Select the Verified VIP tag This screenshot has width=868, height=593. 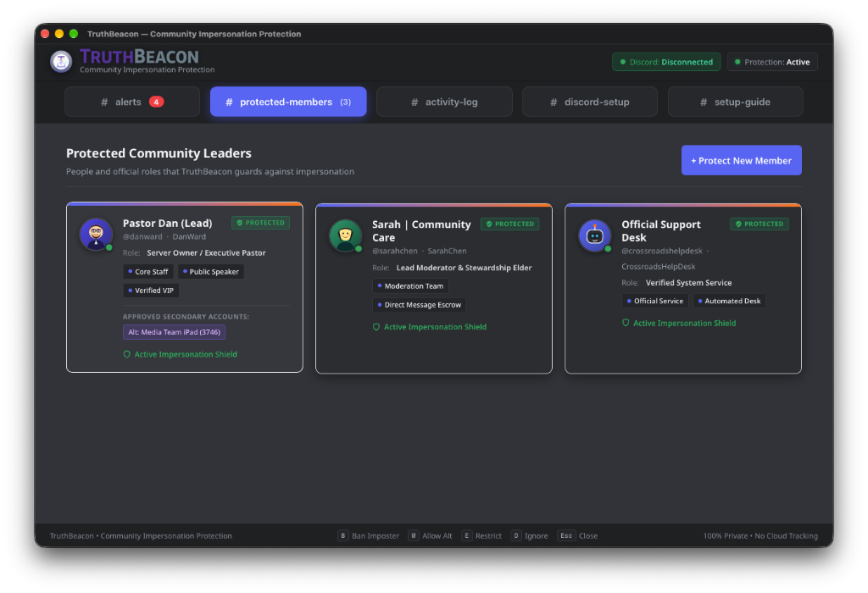coord(151,291)
